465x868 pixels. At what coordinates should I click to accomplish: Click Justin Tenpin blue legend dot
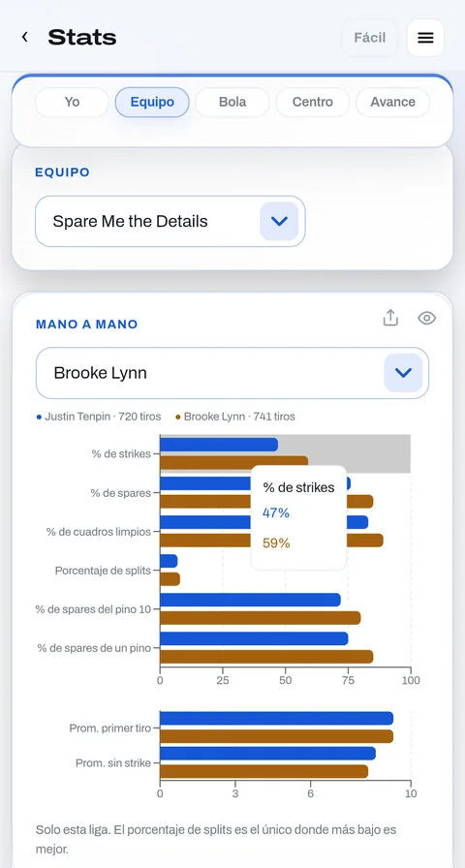tap(39, 417)
